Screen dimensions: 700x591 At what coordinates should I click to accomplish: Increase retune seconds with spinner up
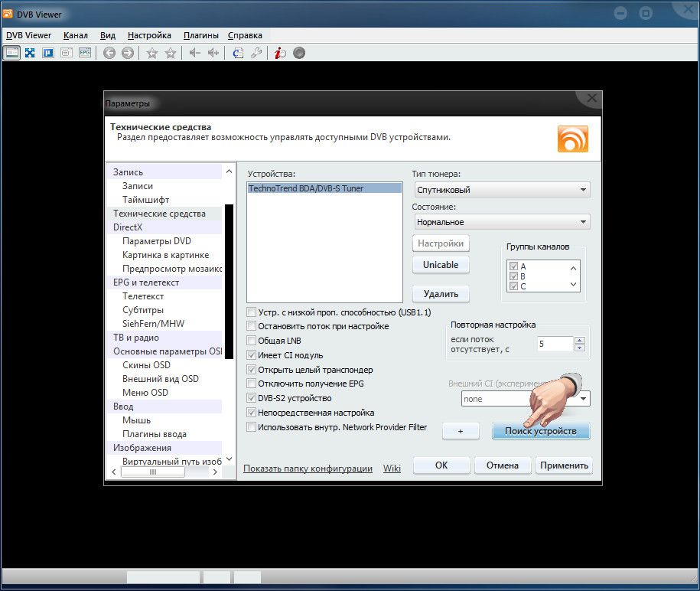pyautogui.click(x=579, y=341)
